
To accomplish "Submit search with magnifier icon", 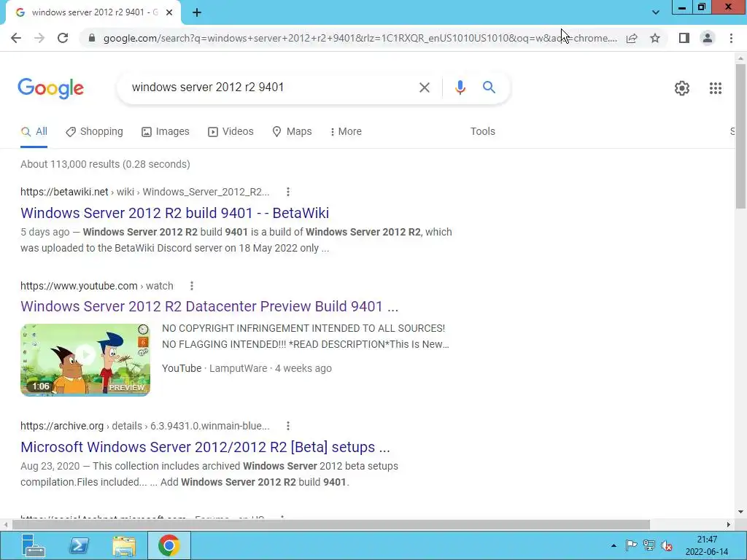I will pyautogui.click(x=489, y=87).
